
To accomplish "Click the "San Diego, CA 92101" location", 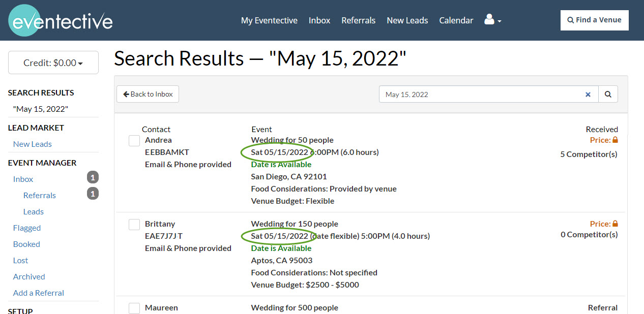I will point(289,177).
